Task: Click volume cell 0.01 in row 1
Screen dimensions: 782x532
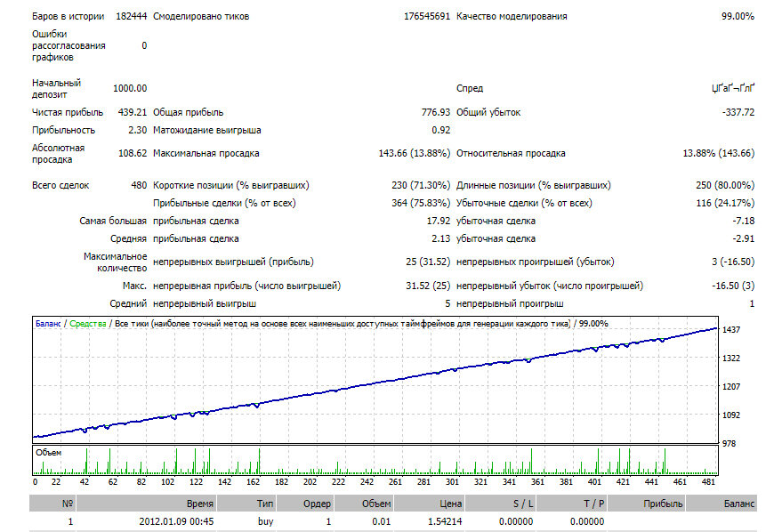Action: pyautogui.click(x=382, y=521)
